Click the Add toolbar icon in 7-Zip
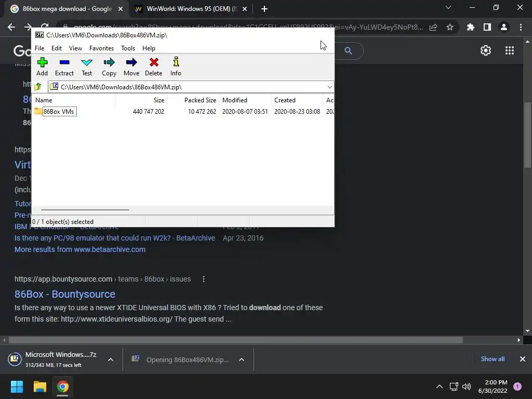Image resolution: width=532 pixels, height=399 pixels. pos(42,66)
